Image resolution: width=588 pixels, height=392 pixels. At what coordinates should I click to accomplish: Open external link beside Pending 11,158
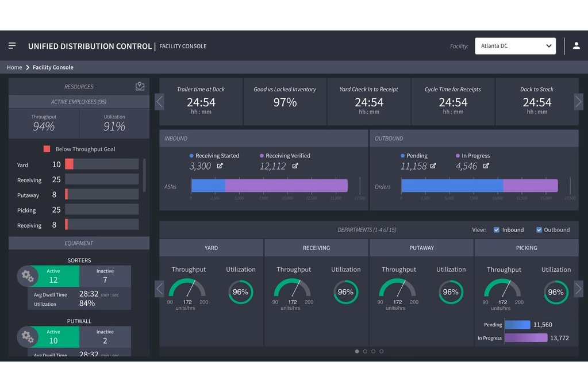coord(433,166)
